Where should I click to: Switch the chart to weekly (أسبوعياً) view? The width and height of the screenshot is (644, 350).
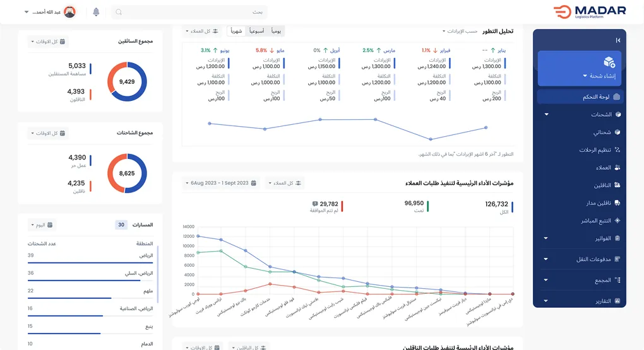[256, 31]
